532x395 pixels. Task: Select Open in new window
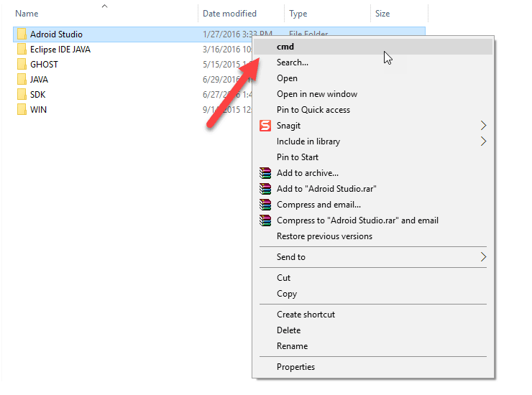tap(373, 94)
